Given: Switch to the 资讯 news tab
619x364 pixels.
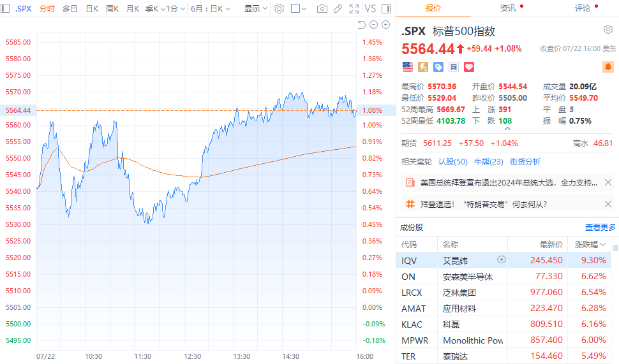Looking at the screenshot, I should click(x=508, y=8).
